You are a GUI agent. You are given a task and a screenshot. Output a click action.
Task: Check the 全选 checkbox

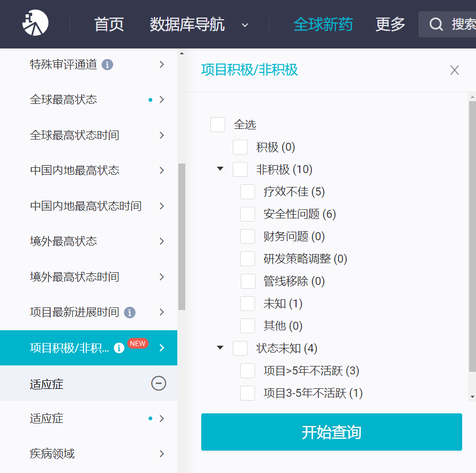(x=218, y=125)
